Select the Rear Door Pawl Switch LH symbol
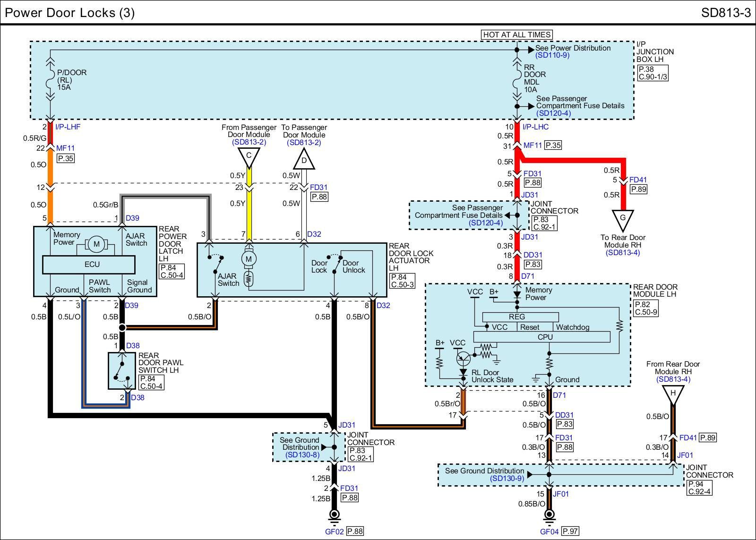 pyautogui.click(x=122, y=371)
